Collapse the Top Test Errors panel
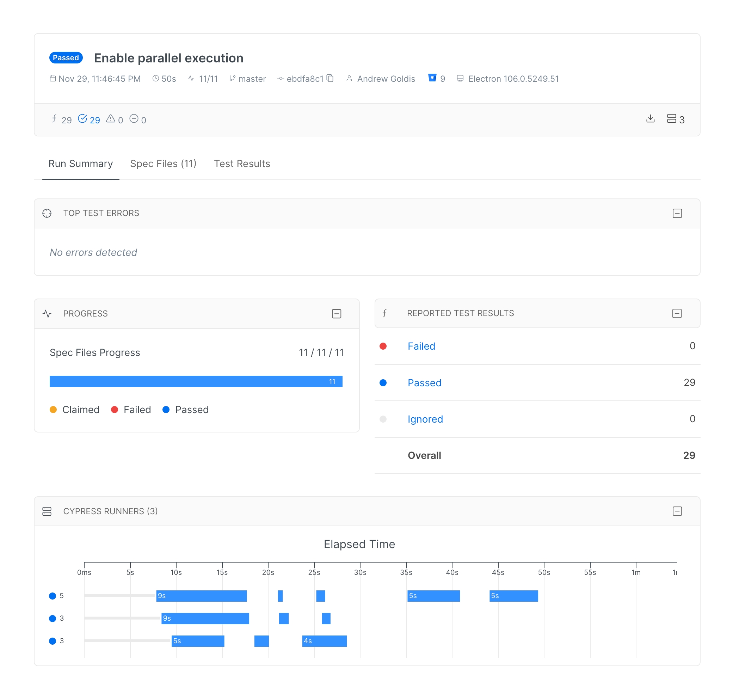Screen dimensions: 733x700 coord(677,213)
